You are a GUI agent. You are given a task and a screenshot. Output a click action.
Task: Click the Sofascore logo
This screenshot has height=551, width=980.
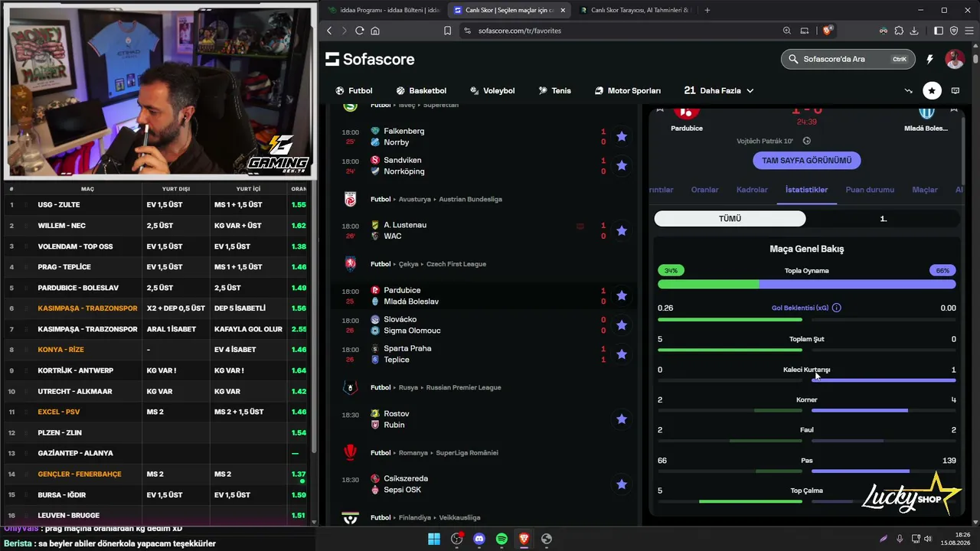coord(370,59)
